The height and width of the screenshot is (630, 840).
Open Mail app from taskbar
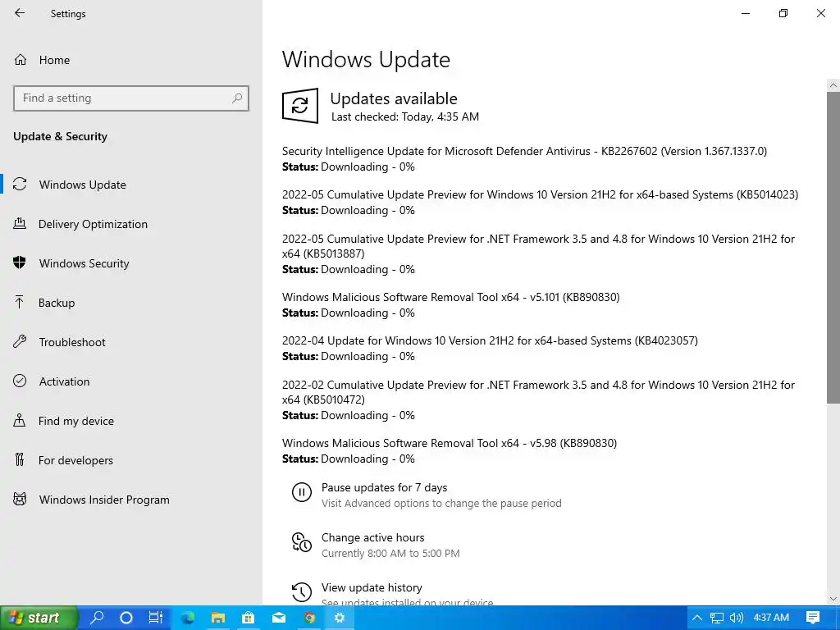tap(279, 618)
